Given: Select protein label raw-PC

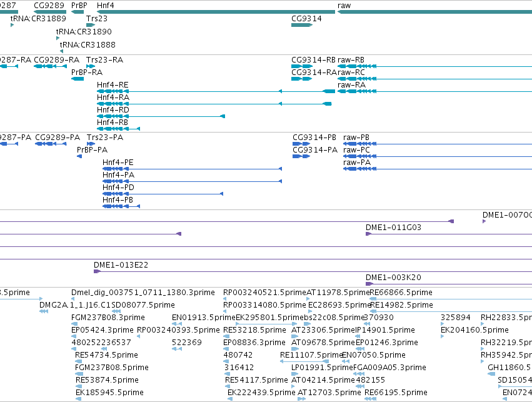Looking at the screenshot, I should (356, 150).
